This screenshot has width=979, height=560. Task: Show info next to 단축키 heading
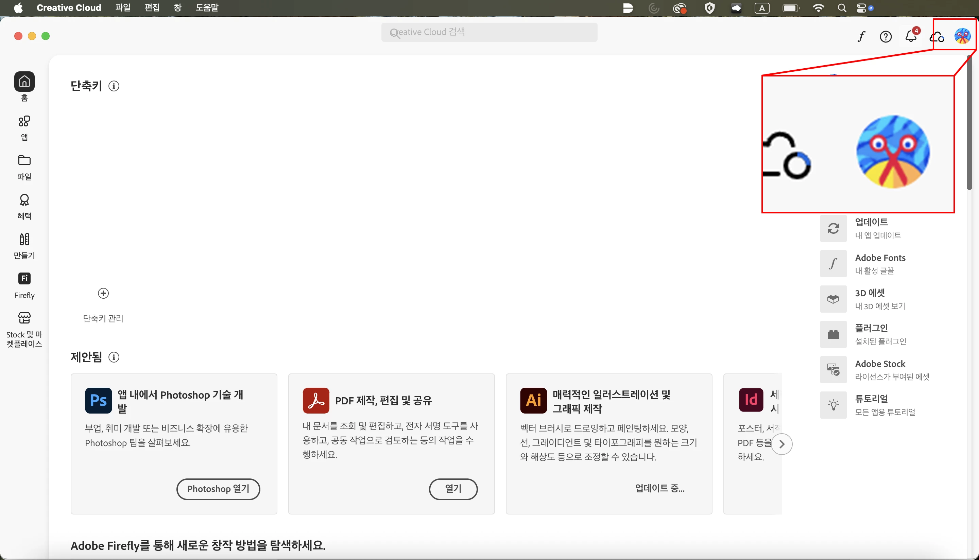pyautogui.click(x=114, y=86)
